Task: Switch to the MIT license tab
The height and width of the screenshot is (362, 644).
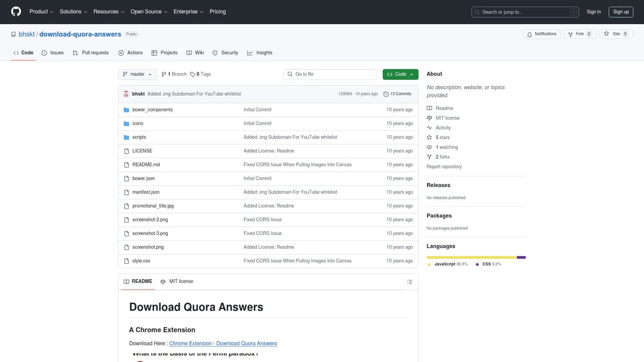Action: click(177, 282)
